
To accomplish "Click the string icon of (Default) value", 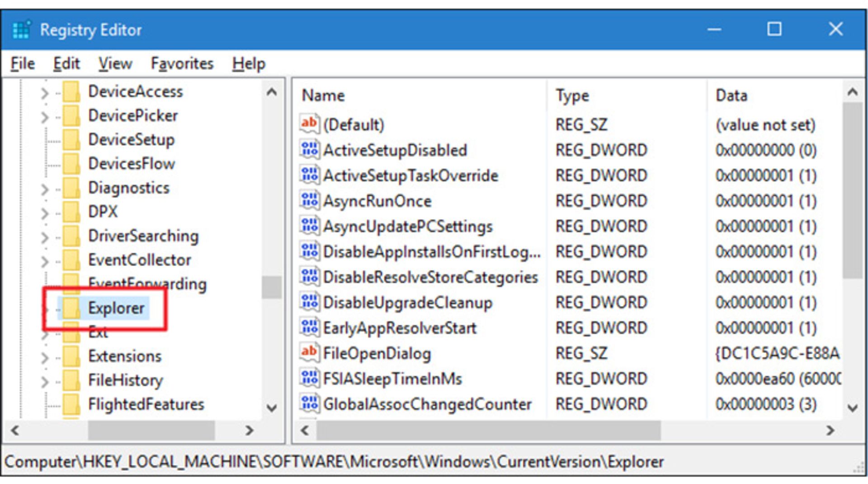I will click(x=310, y=124).
